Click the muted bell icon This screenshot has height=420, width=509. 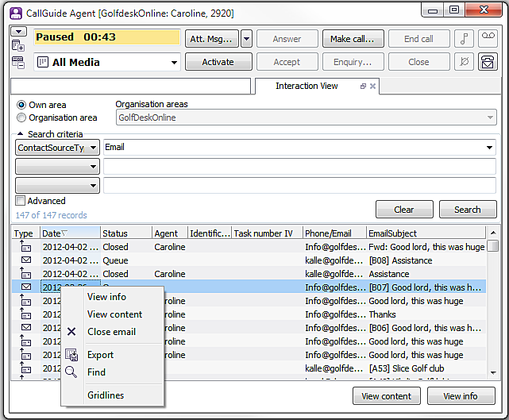coord(465,62)
